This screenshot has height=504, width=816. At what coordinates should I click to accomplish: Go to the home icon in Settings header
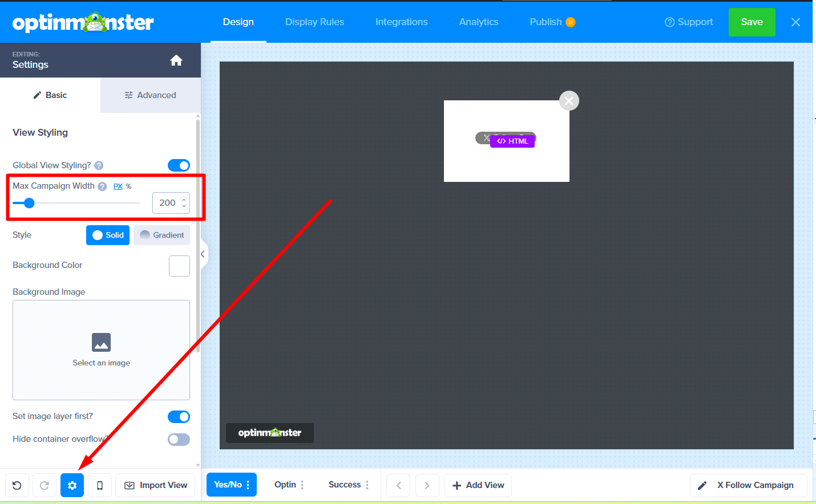click(x=176, y=60)
